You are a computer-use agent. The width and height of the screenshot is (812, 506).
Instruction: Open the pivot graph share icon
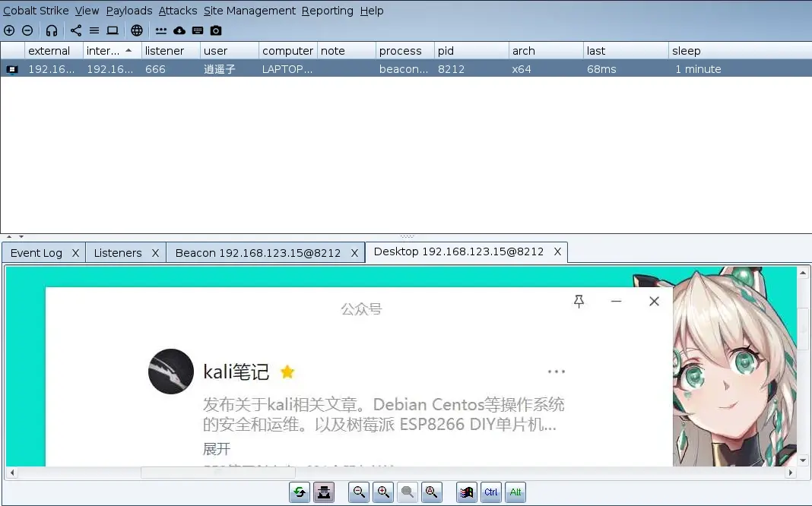75,30
